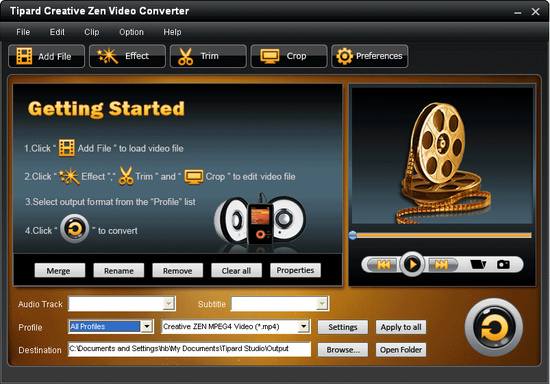Open the Trim tool

pyautogui.click(x=208, y=56)
